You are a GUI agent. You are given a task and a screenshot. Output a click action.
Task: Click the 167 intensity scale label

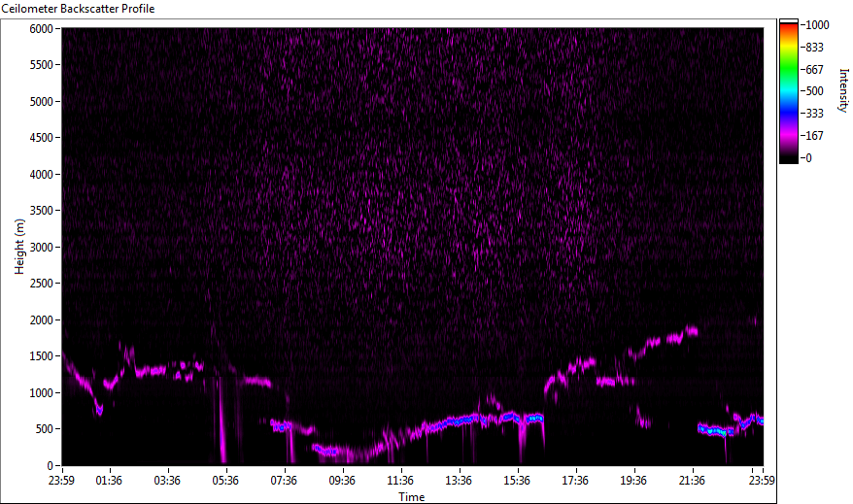click(x=815, y=136)
